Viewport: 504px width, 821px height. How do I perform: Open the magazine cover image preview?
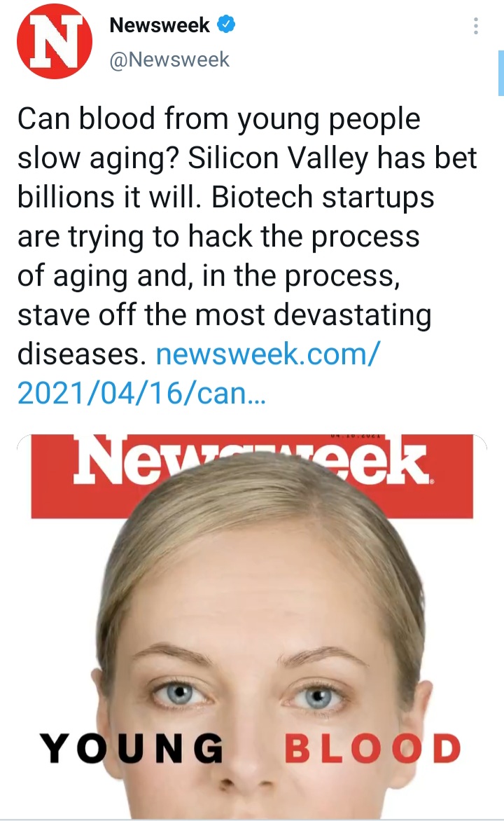coord(252,627)
